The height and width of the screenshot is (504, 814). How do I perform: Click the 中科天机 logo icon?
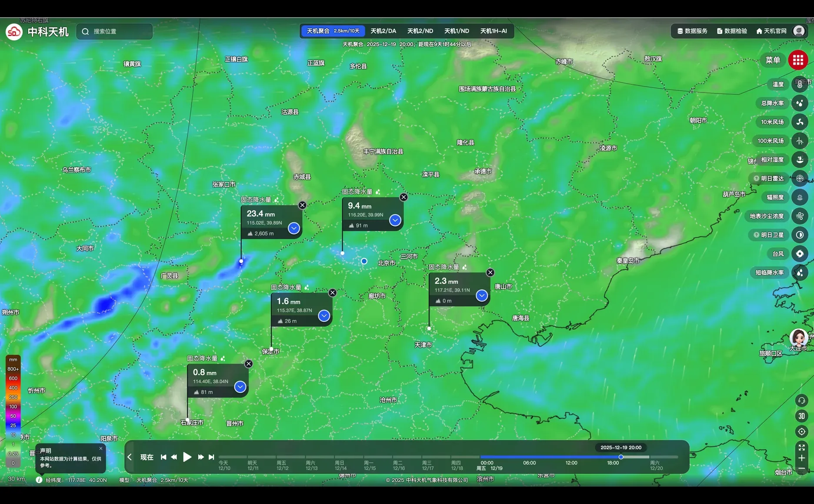(x=14, y=32)
